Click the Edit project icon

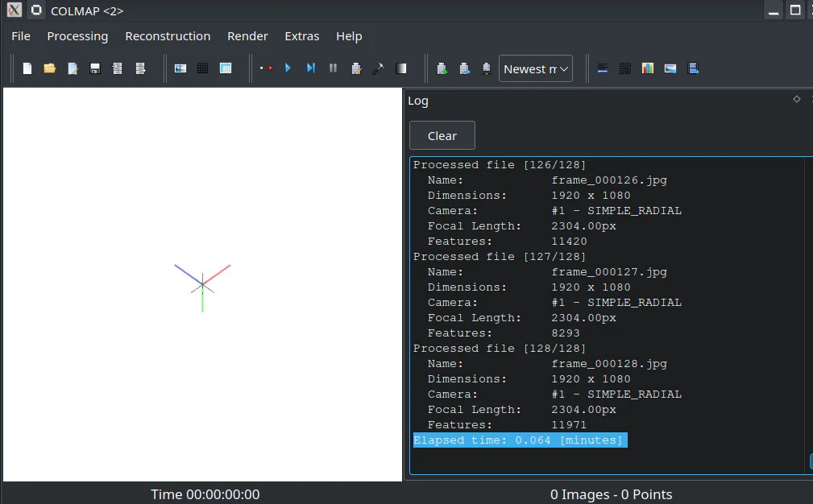pyautogui.click(x=73, y=68)
